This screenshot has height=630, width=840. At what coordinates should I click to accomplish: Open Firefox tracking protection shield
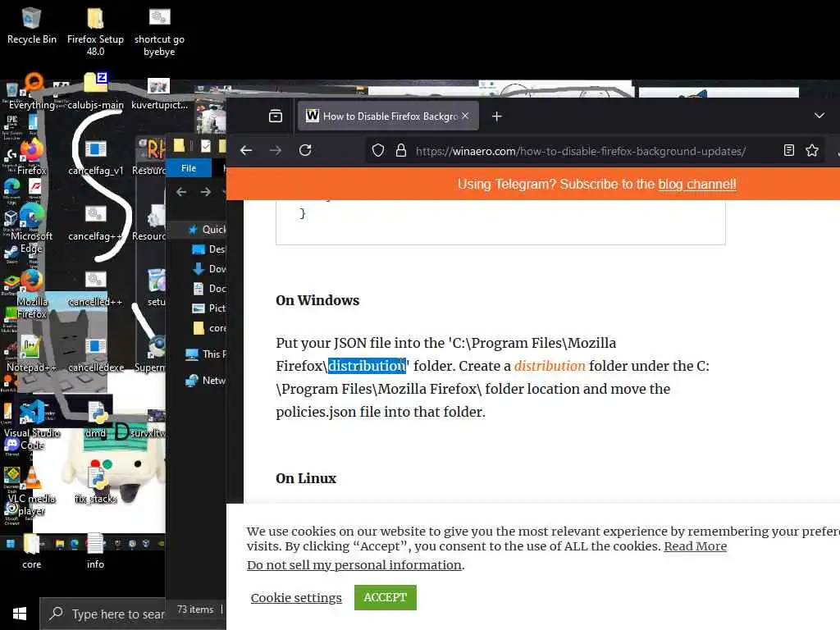[377, 151]
